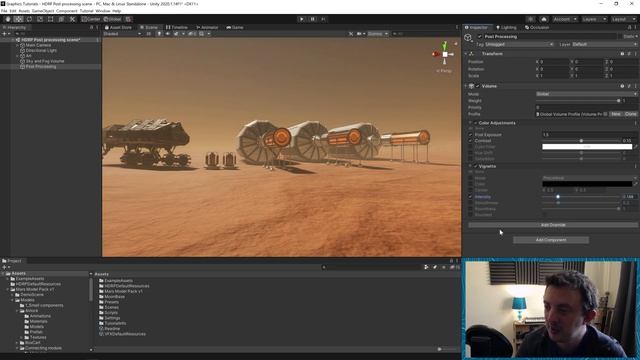640x360 pixels.
Task: Toggle Hue Shift override checkbox
Action: click(x=471, y=153)
